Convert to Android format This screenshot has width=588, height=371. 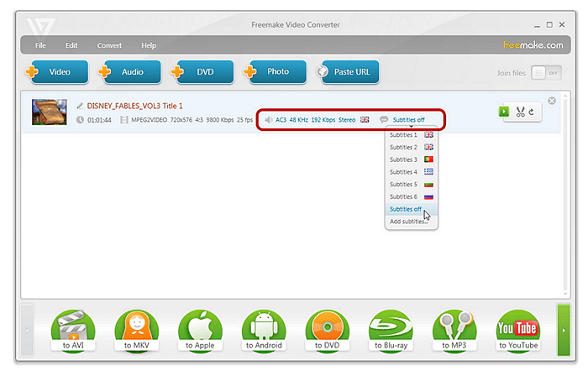point(264,331)
